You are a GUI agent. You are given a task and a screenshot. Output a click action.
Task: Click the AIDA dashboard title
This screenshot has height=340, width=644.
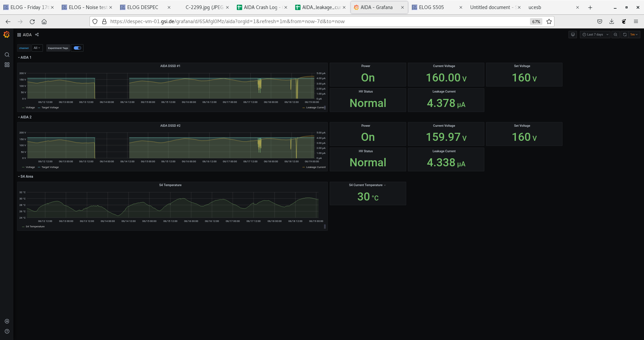(x=27, y=35)
